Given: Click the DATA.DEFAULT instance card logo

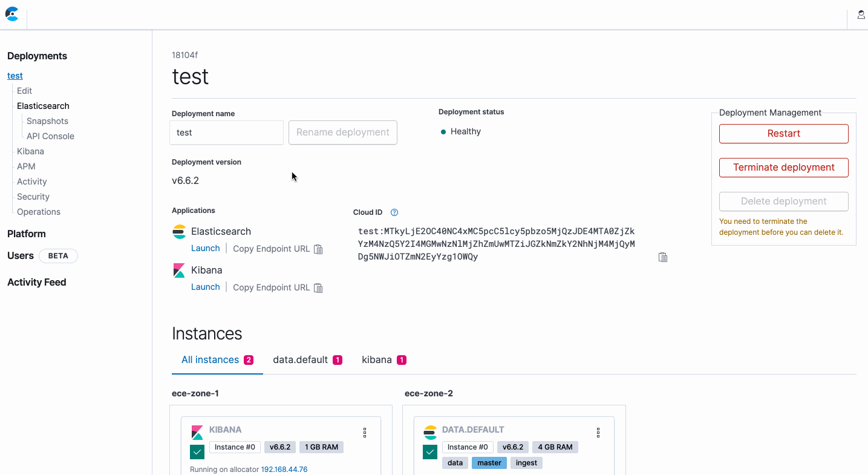Looking at the screenshot, I should [430, 432].
